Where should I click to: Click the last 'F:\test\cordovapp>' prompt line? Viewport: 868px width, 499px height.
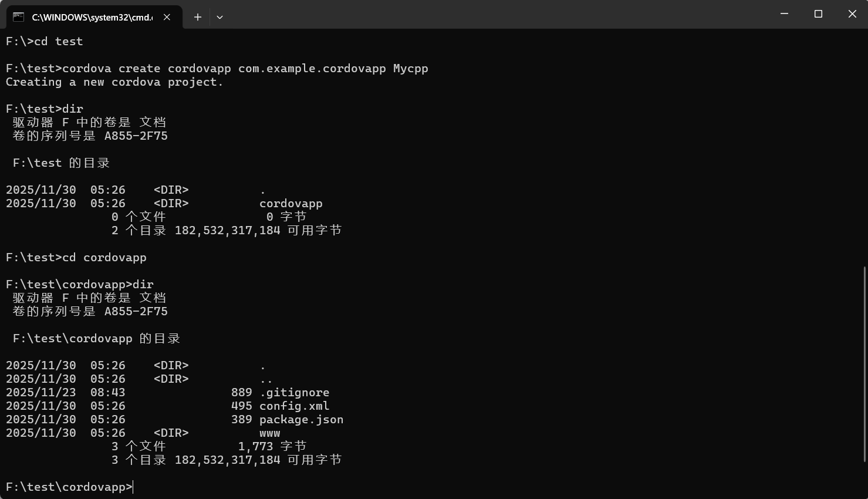69,487
